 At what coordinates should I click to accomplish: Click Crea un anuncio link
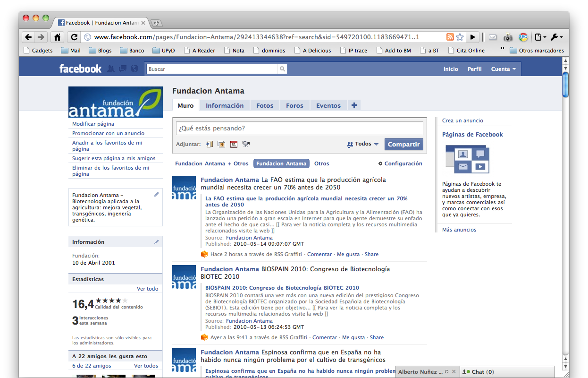tap(462, 120)
